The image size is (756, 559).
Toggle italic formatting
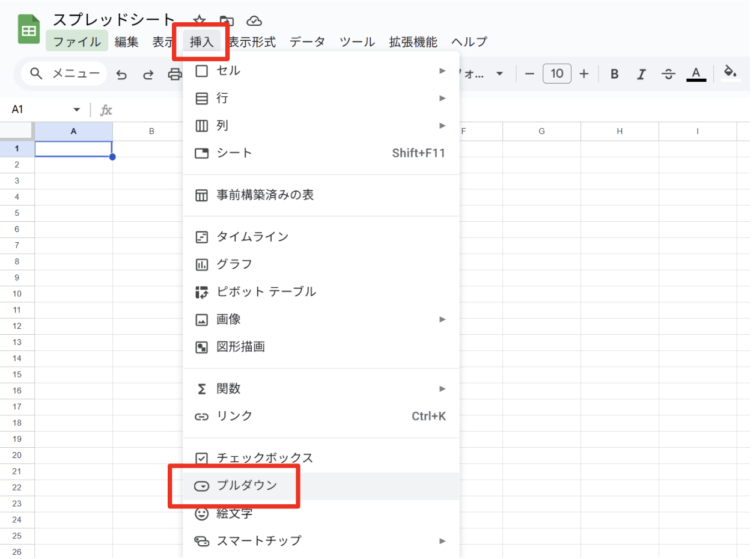click(x=641, y=73)
